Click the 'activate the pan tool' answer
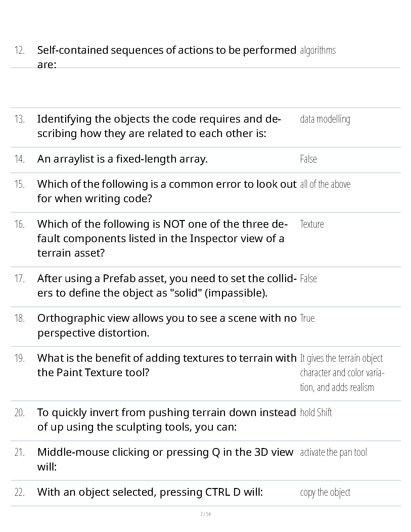This screenshot has height=532, width=411. 333,452
